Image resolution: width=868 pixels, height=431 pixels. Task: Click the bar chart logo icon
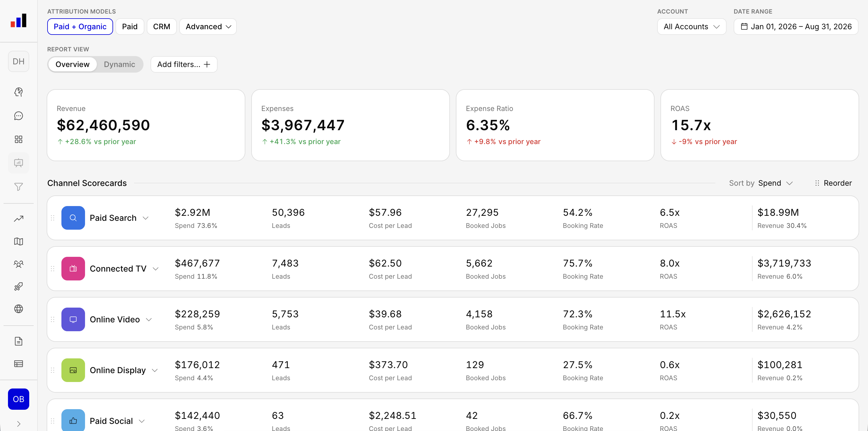point(19,21)
